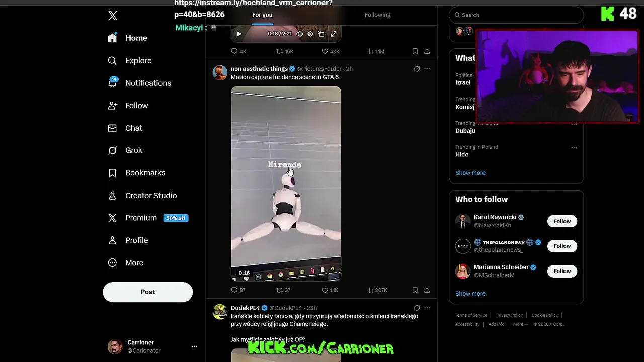Open more options for trending Dubaju

tap(574, 124)
